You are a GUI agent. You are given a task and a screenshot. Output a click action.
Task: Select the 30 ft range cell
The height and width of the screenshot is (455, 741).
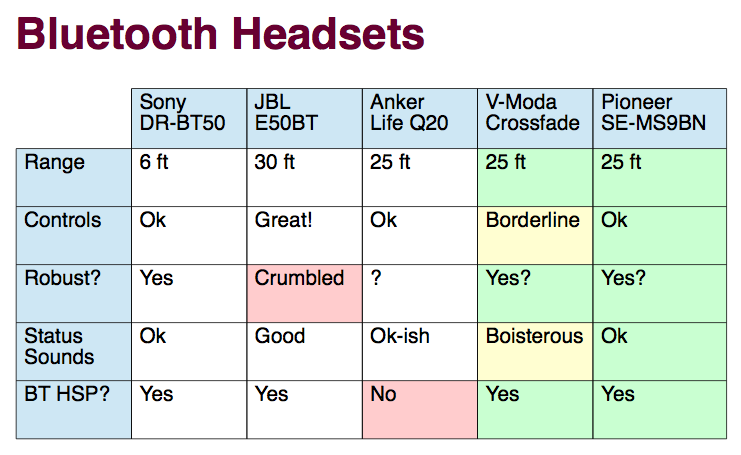[x=304, y=175]
